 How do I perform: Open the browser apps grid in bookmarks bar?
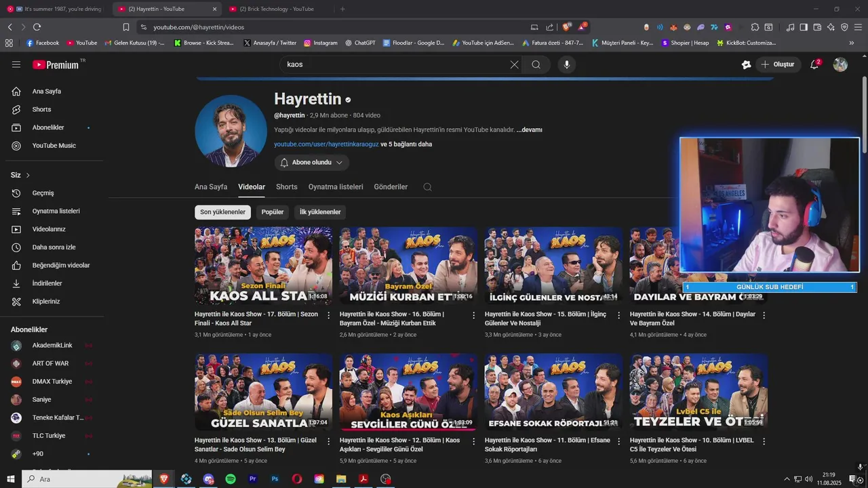pyautogui.click(x=9, y=43)
